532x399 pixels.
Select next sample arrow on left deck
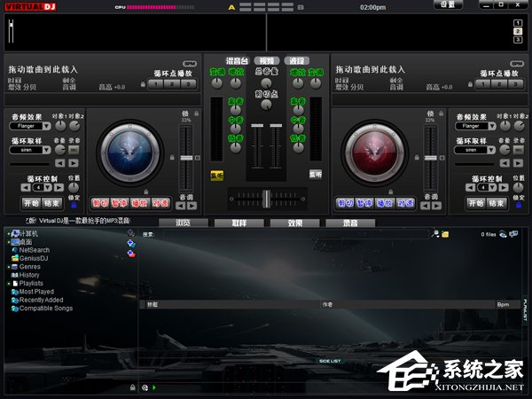(74, 163)
